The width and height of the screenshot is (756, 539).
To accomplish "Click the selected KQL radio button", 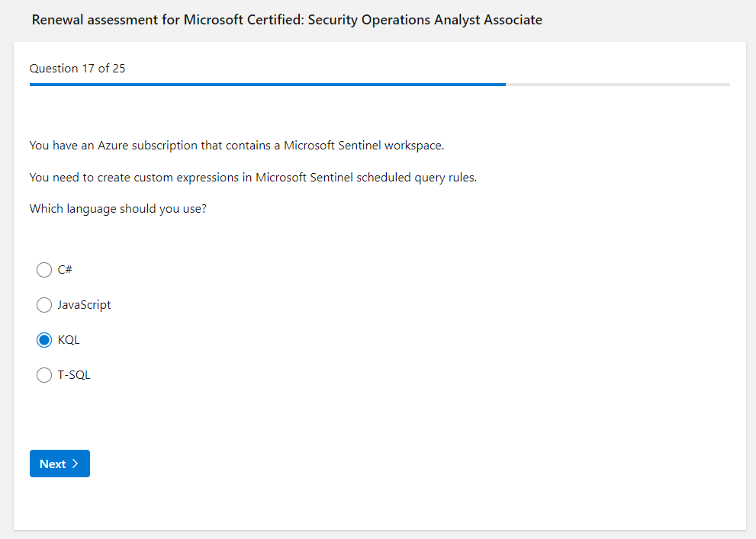I will (x=44, y=340).
